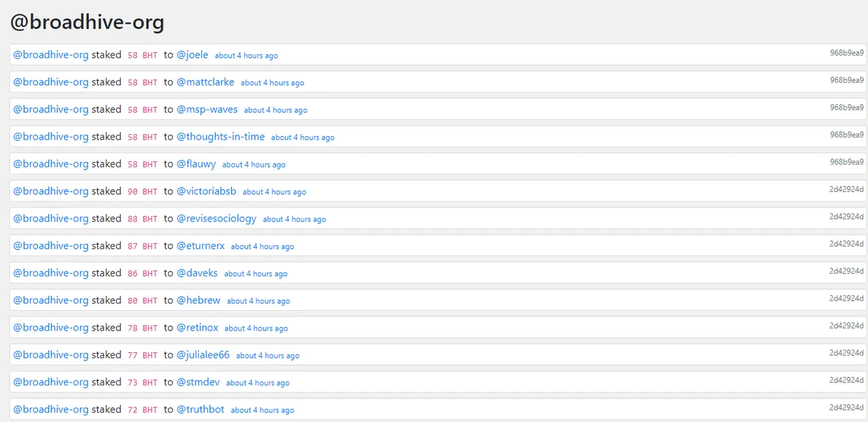This screenshot has width=868, height=422.
Task: Click transaction ID 2d42924d in victoriabsb row
Action: pos(847,189)
